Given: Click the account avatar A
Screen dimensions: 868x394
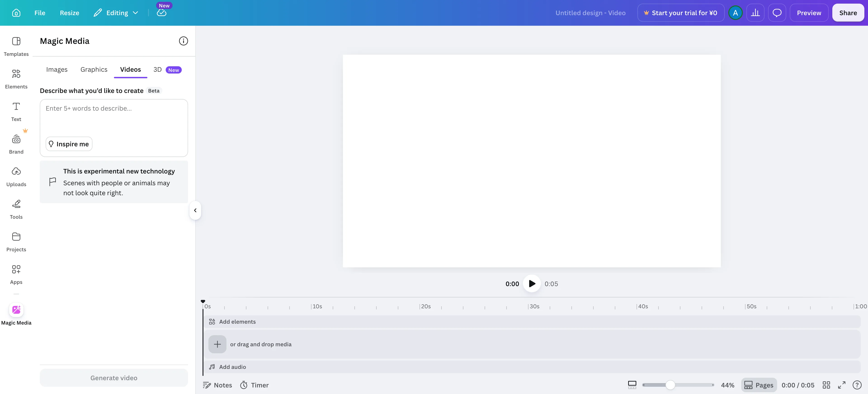Looking at the screenshot, I should [735, 13].
